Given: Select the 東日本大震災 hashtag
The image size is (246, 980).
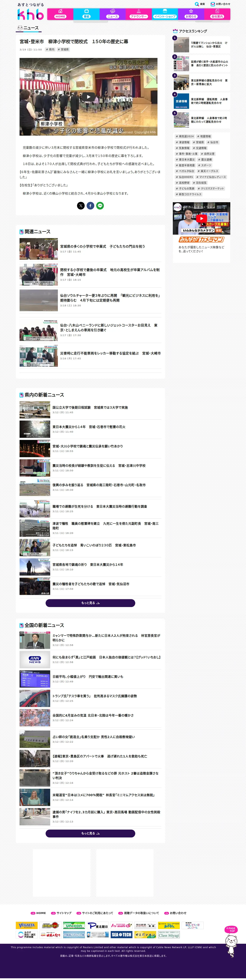Looking at the screenshot, I should [x=185, y=160].
